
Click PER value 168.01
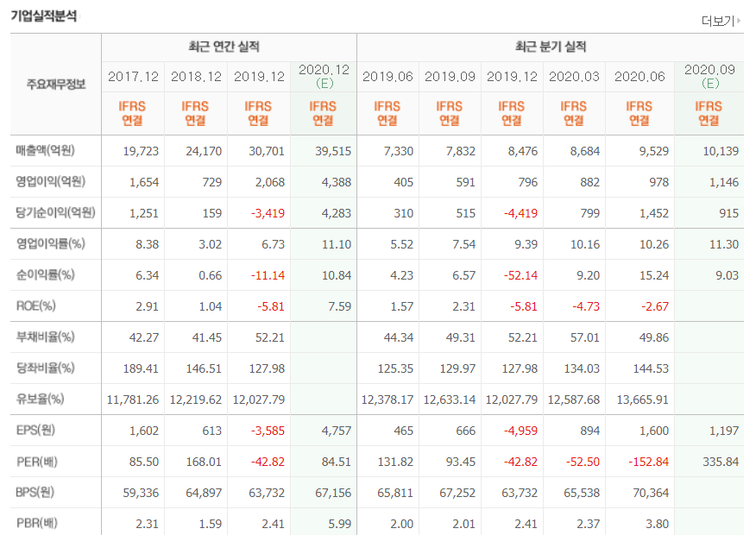click(204, 462)
